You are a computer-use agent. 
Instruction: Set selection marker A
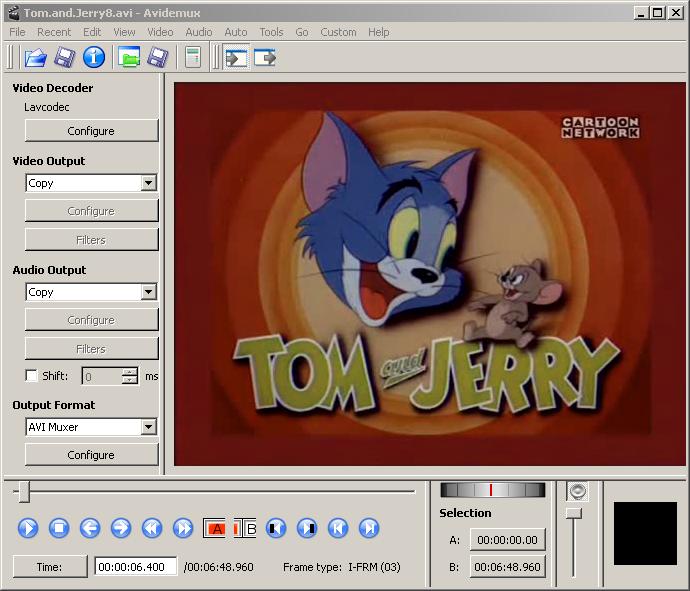click(214, 528)
